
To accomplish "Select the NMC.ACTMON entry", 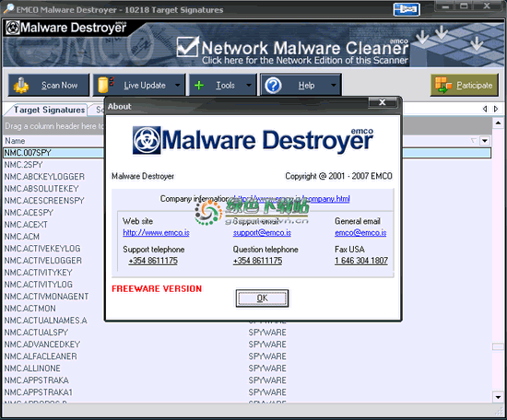I will click(30, 309).
